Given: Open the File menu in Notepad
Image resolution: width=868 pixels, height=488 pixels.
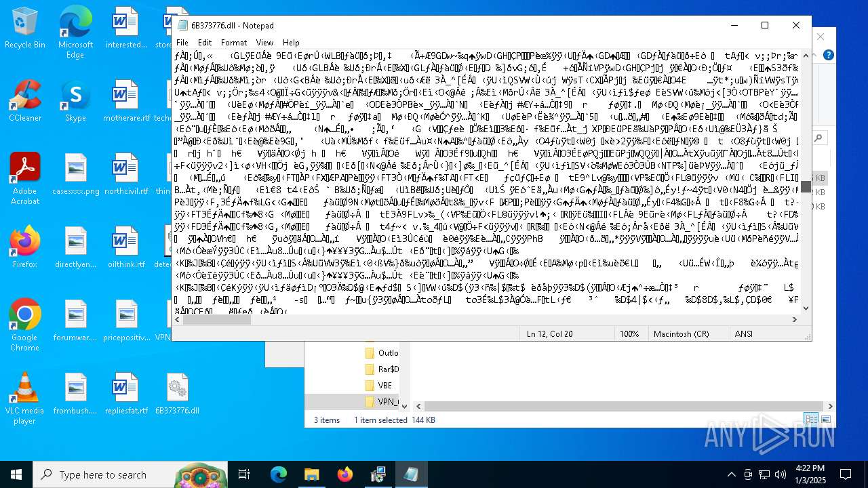Looking at the screenshot, I should coord(182,42).
